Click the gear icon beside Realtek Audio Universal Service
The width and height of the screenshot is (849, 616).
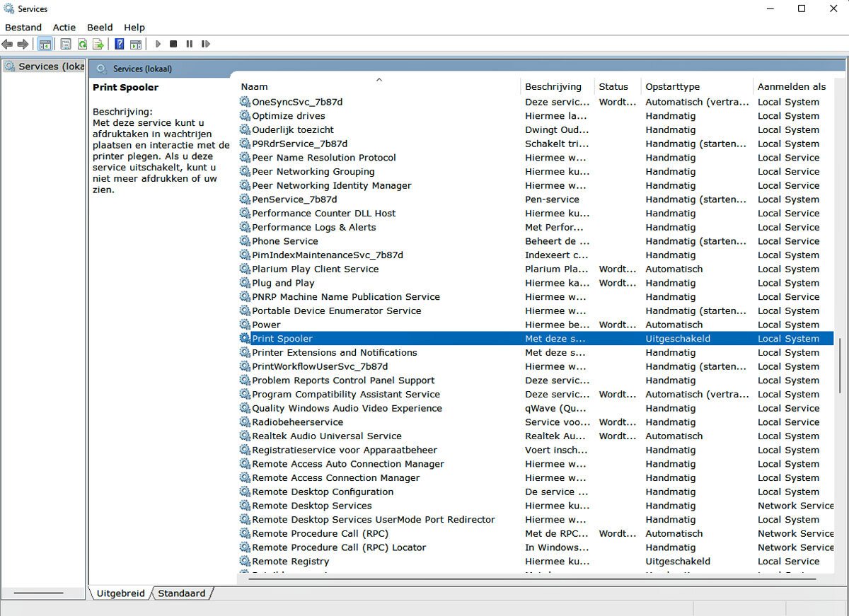[x=245, y=436]
